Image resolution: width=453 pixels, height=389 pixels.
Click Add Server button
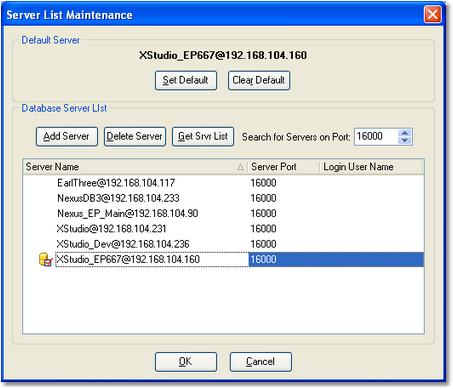[x=67, y=136]
